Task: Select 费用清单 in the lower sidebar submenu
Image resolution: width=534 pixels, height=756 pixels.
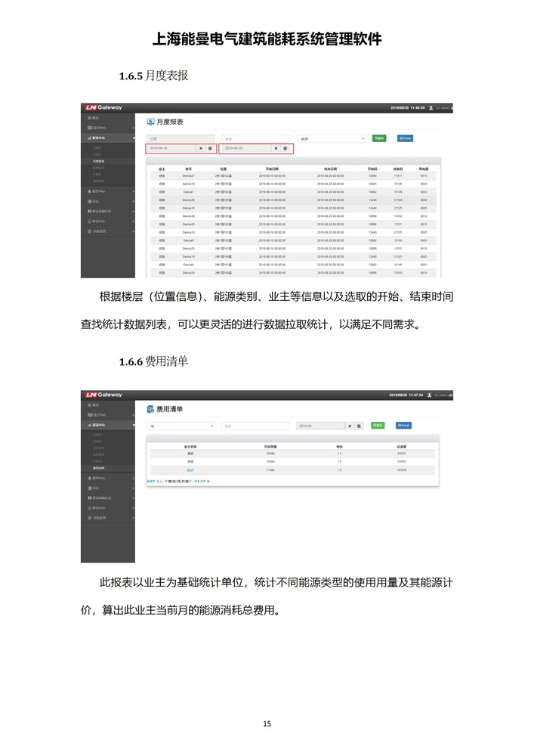Action: [x=99, y=469]
